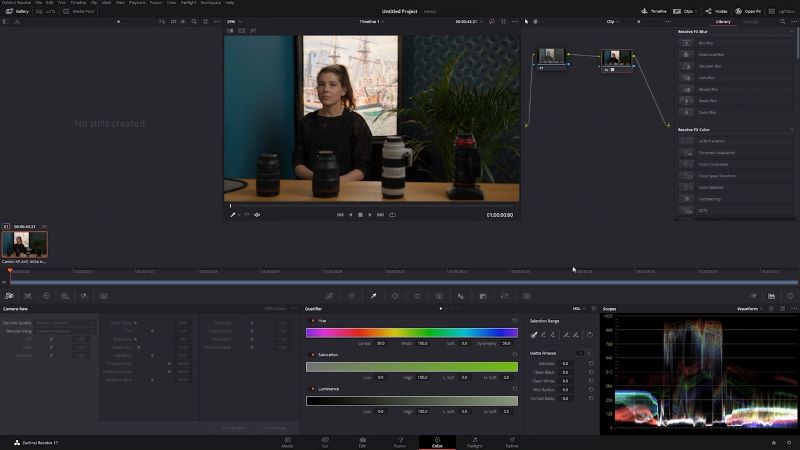The height and width of the screenshot is (450, 800).
Task: Click the search icon in gallery toolbar
Action: [194, 21]
